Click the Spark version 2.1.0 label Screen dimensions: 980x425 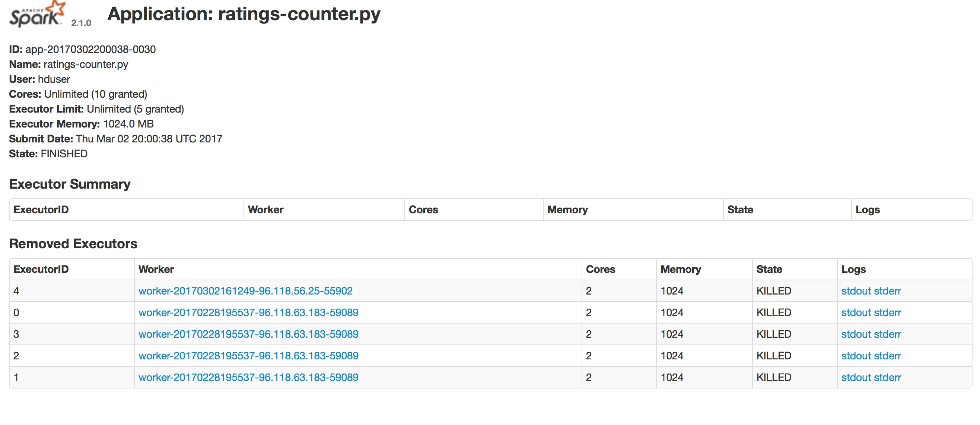(x=81, y=23)
